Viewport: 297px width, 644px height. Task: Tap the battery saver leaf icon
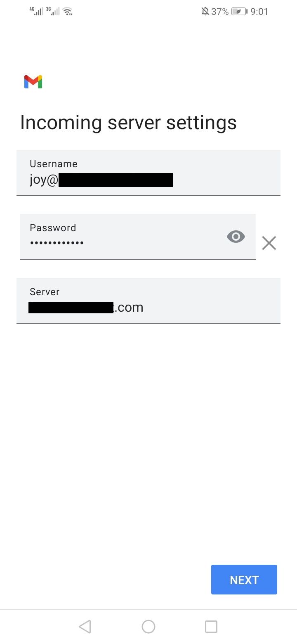pyautogui.click(x=239, y=12)
